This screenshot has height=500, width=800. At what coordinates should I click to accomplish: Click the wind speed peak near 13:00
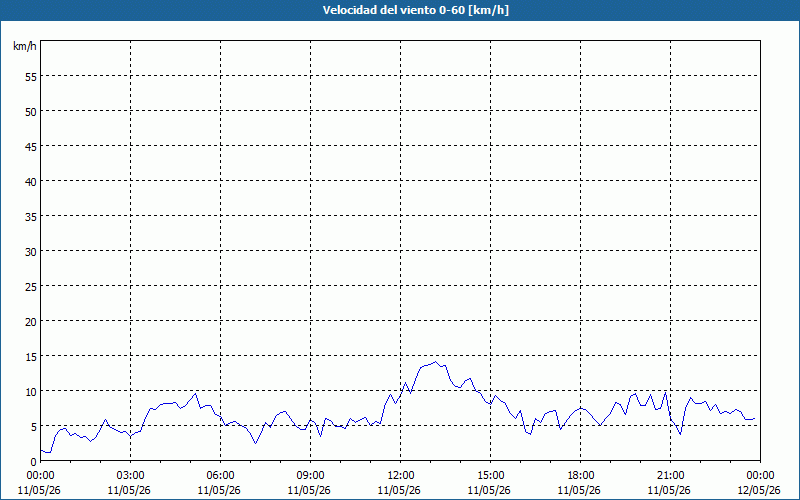tap(435, 362)
